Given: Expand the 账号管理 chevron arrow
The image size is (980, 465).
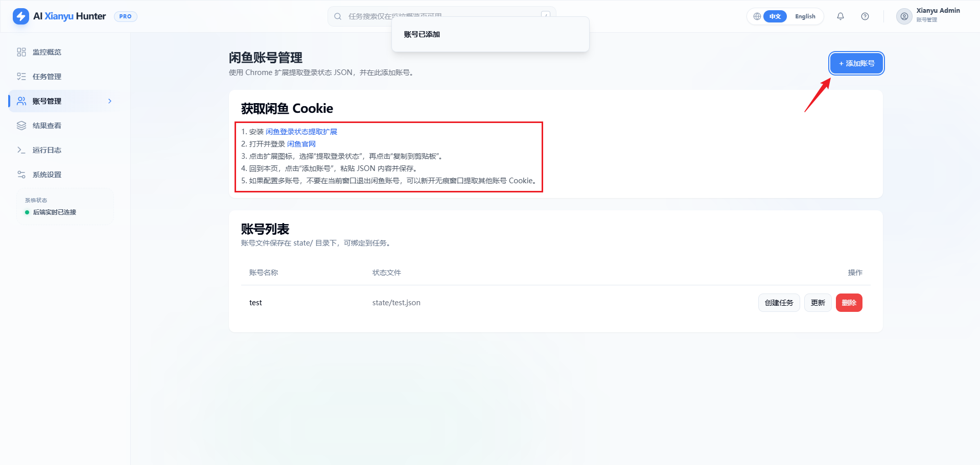Looking at the screenshot, I should pyautogui.click(x=110, y=101).
